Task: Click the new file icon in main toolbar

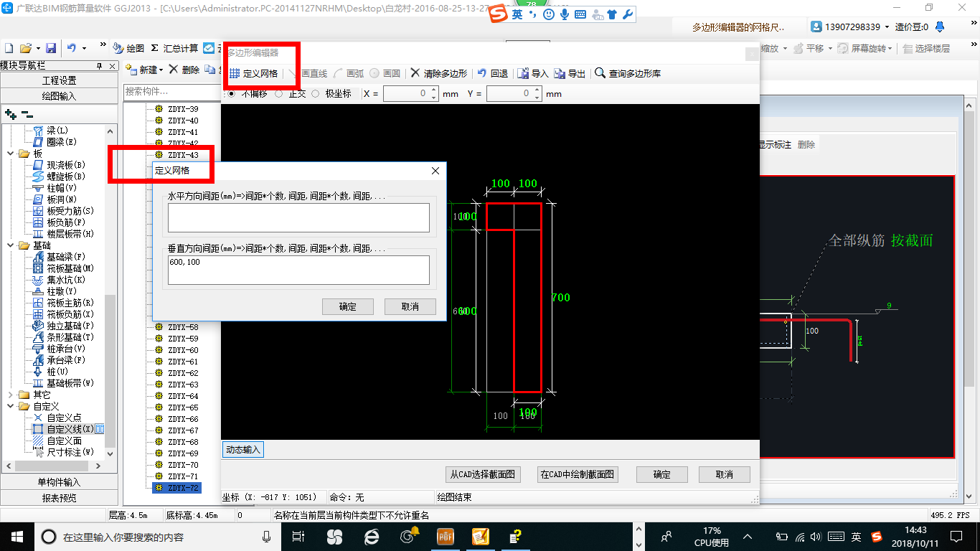Action: click(x=9, y=48)
